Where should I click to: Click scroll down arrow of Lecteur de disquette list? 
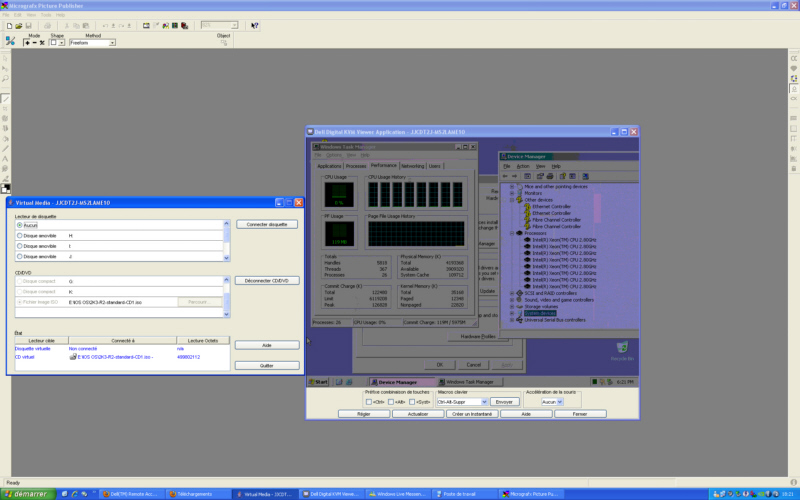tap(227, 258)
